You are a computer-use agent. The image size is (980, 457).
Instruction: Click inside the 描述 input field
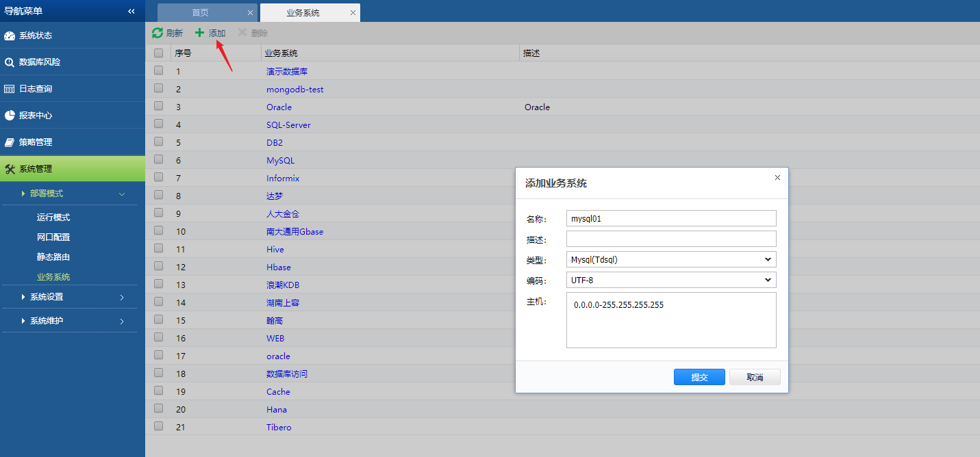coord(670,239)
